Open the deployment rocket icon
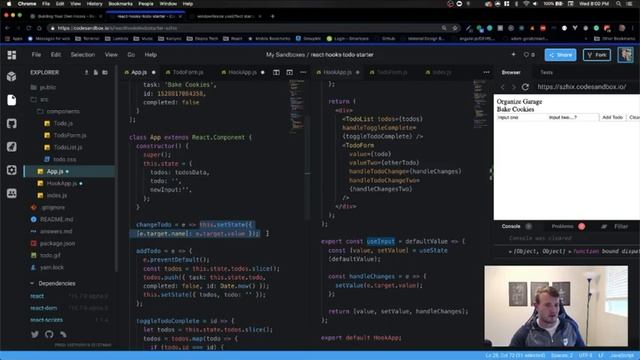 pos(11,147)
